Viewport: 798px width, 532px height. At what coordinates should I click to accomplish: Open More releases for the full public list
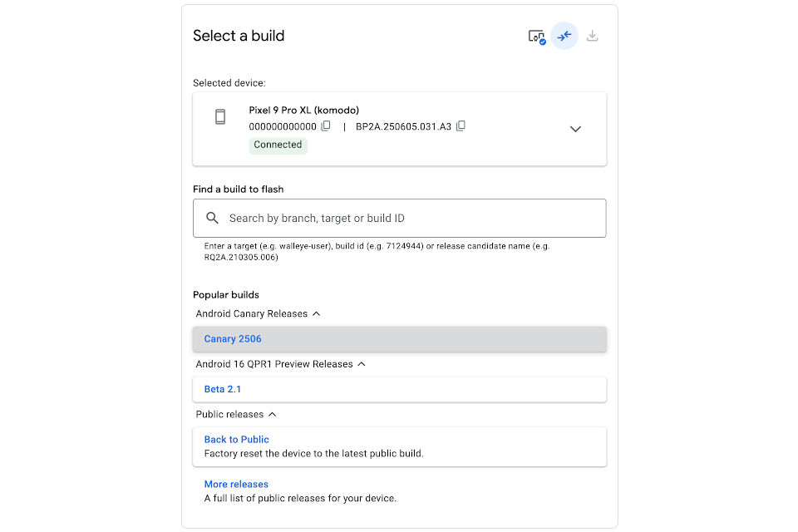click(x=236, y=484)
